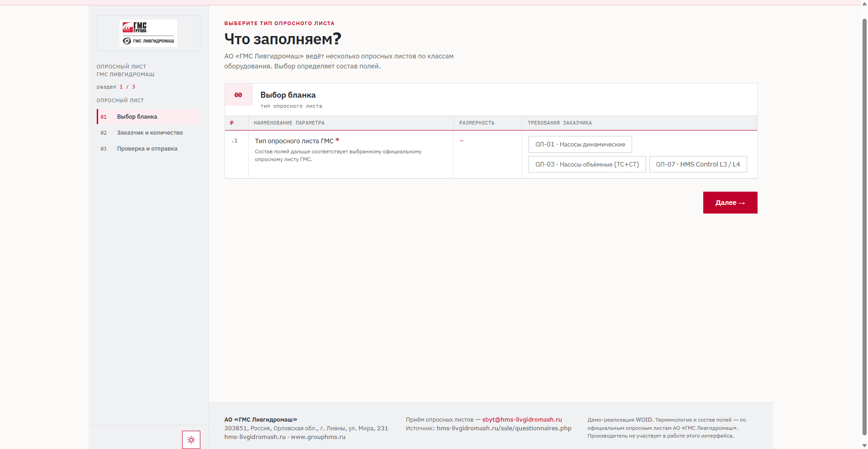This screenshot has height=449, width=868.
Task: Click the footer address 'ул. Мира, 231'
Action: click(368, 428)
